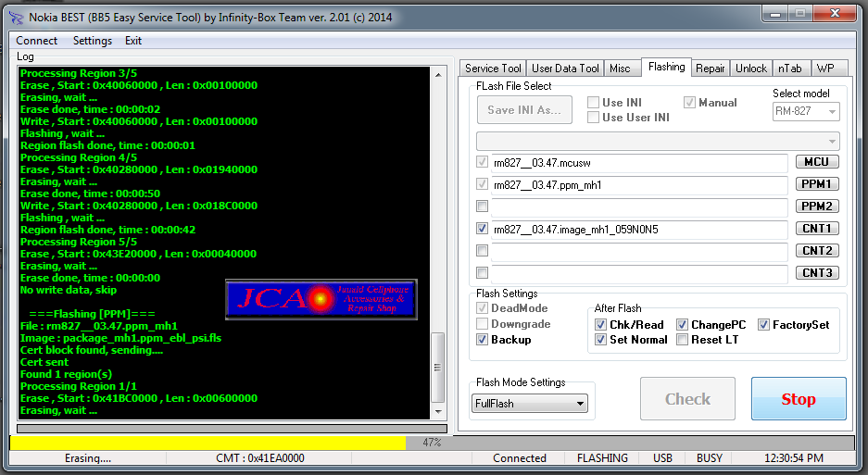The width and height of the screenshot is (868, 475).
Task: Click the MCU file browse button
Action: coord(816,162)
